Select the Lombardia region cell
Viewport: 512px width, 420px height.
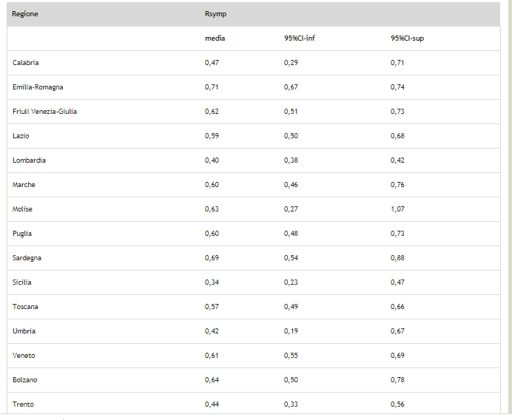[29, 160]
